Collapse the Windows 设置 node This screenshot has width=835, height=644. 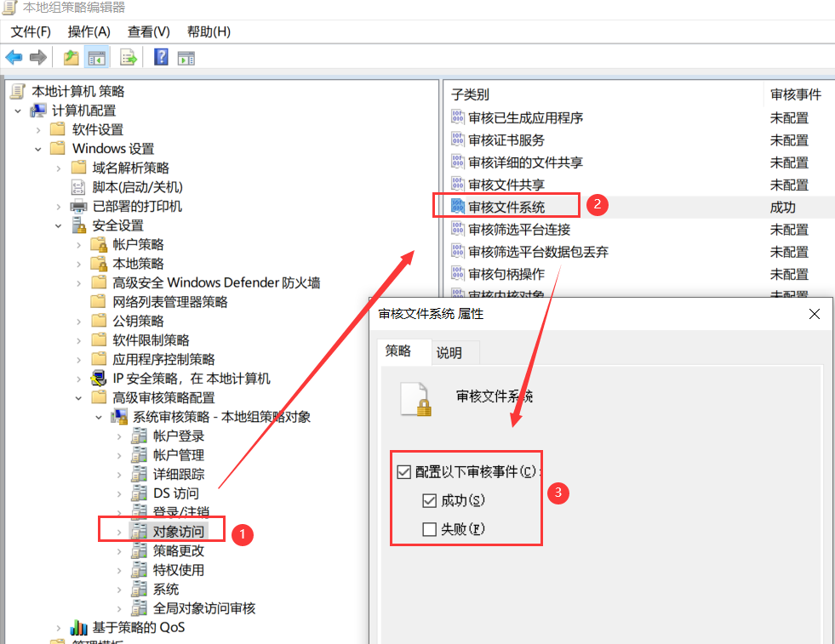[x=38, y=149]
